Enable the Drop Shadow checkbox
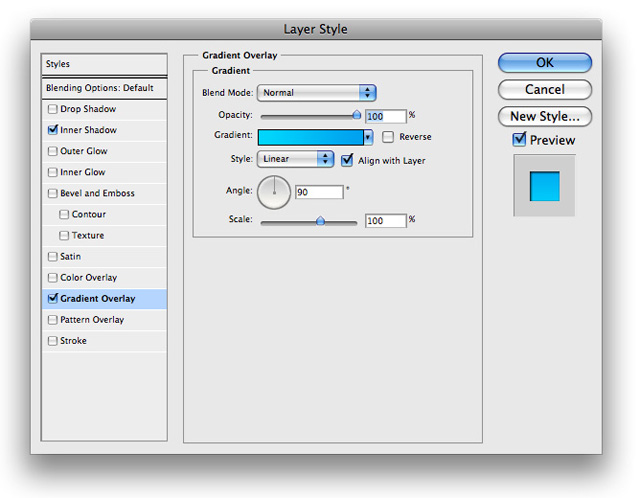The height and width of the screenshot is (498, 640). pyautogui.click(x=52, y=109)
